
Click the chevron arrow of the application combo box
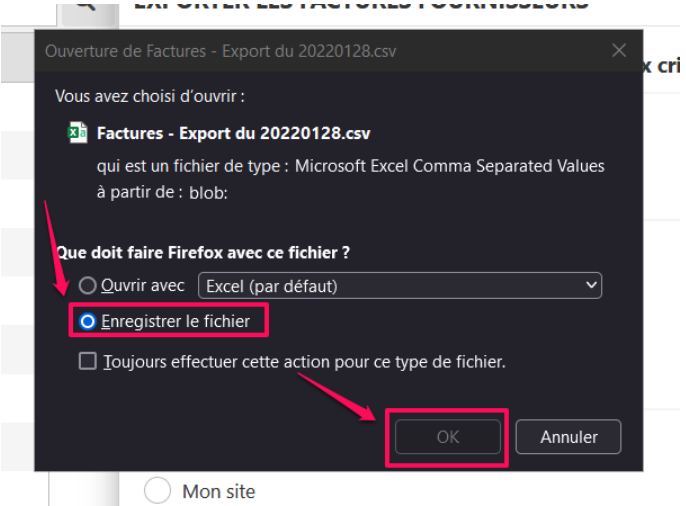coord(588,286)
